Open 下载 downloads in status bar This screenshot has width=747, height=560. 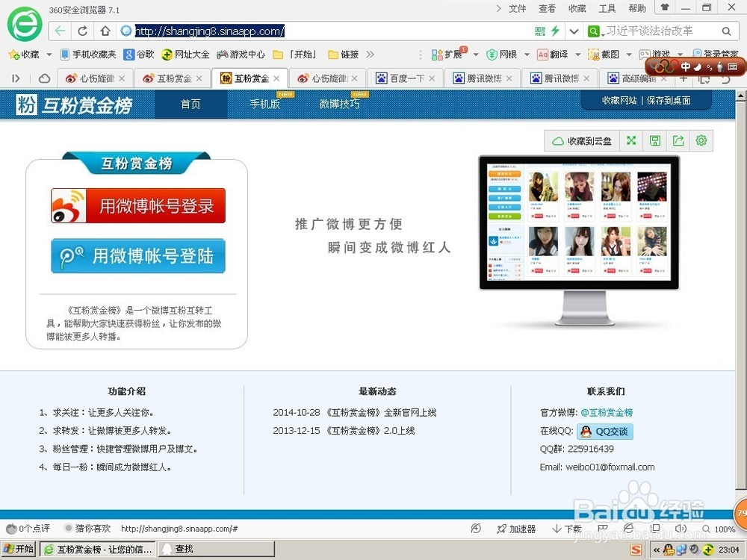pos(567,529)
